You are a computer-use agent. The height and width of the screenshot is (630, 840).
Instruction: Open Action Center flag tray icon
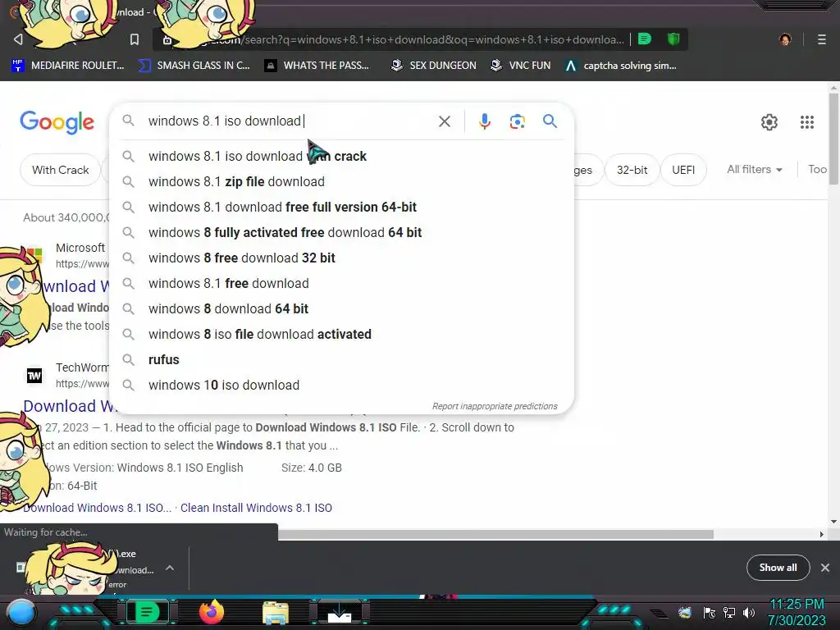tap(710, 613)
